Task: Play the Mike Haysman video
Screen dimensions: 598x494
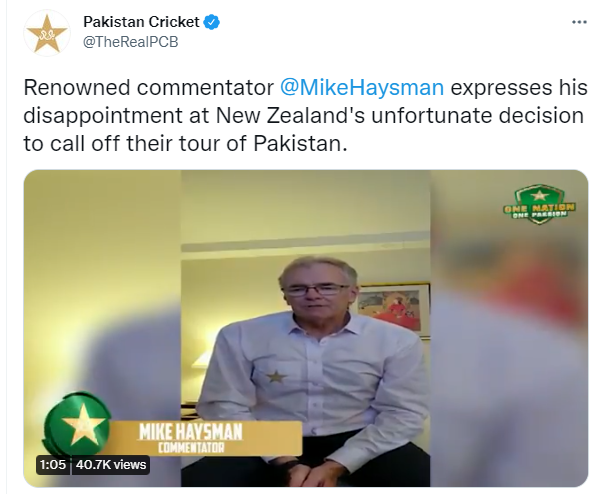Action: pyautogui.click(x=305, y=328)
